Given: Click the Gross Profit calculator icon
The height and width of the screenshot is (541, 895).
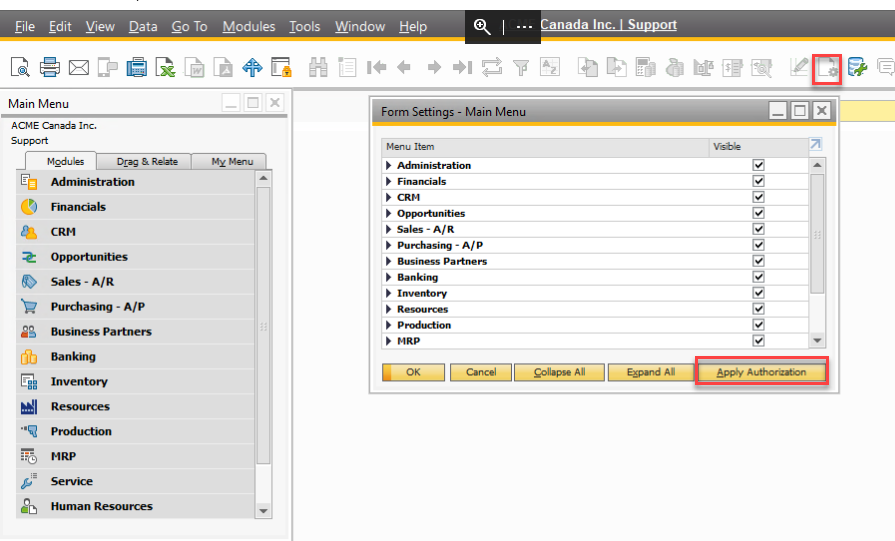Looking at the screenshot, I should 646,67.
